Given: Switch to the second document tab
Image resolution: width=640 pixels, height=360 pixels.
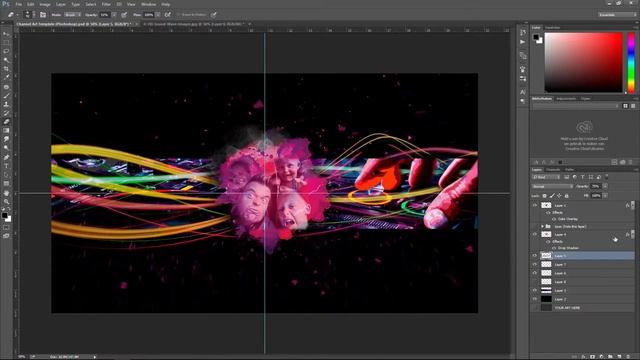Looking at the screenshot, I should pos(193,24).
